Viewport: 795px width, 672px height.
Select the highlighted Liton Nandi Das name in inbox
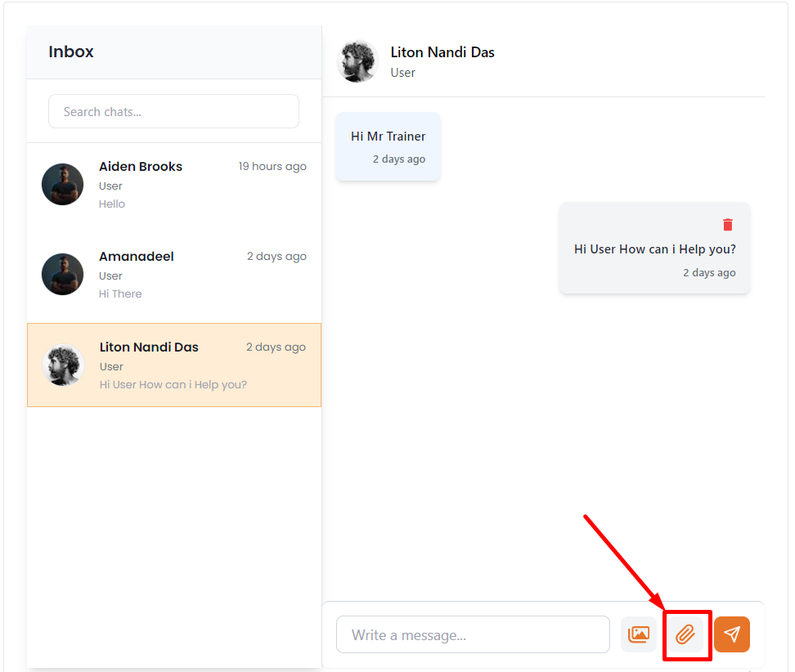(149, 347)
